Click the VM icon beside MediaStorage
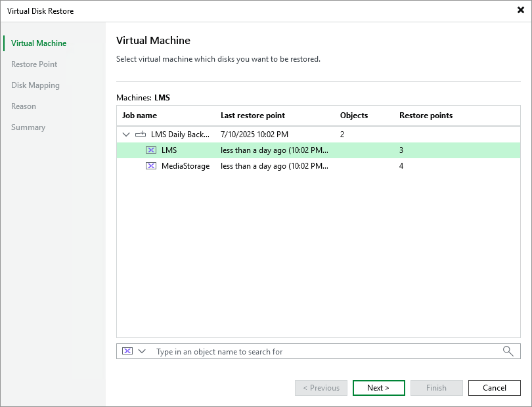532x407 pixels. (151, 166)
